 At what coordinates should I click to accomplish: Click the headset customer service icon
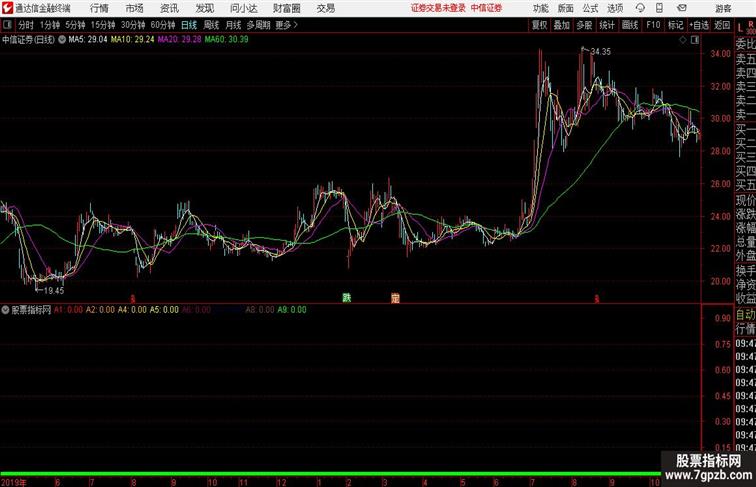coord(640,8)
